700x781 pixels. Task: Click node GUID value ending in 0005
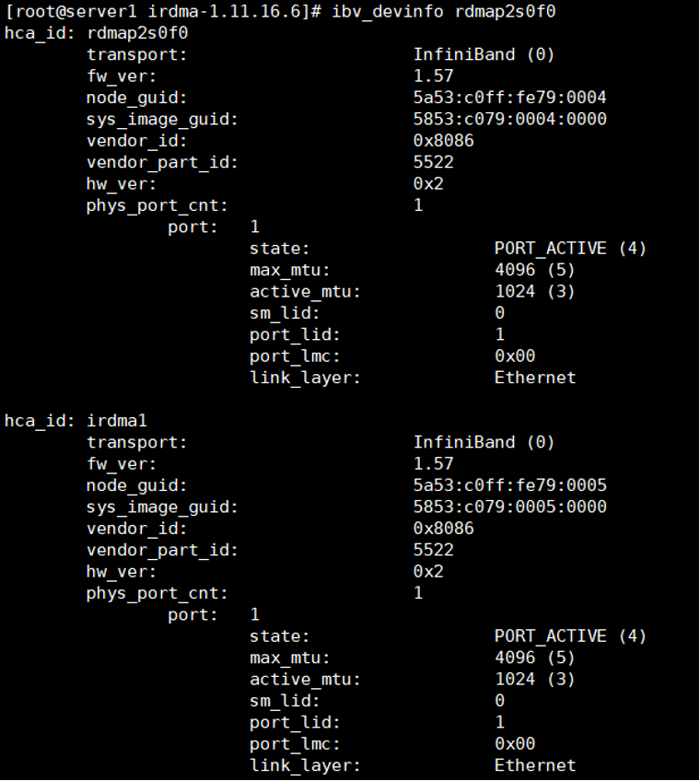(509, 485)
